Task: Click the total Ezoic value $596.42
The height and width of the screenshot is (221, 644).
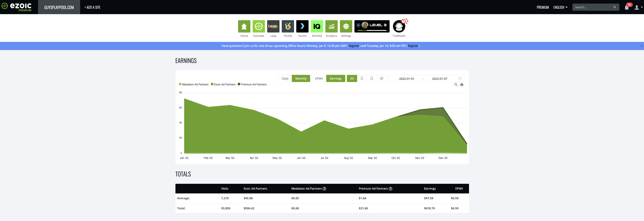Action: pos(249,208)
